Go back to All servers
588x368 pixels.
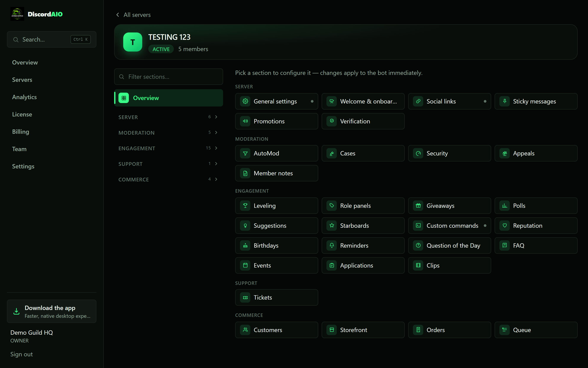point(133,15)
